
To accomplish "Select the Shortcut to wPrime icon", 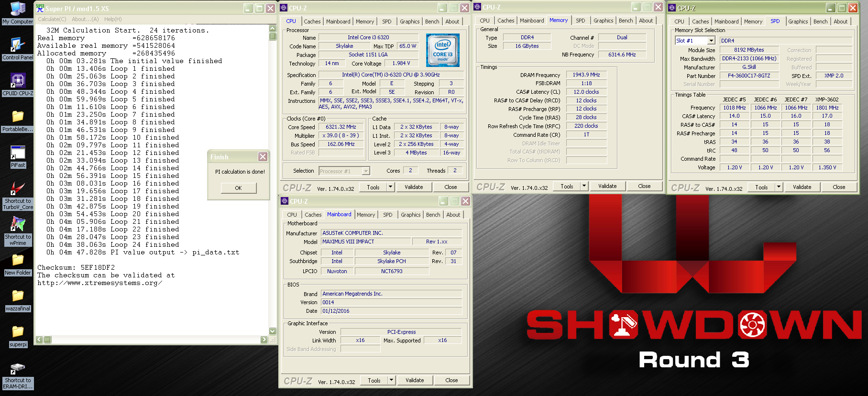I will point(18,231).
